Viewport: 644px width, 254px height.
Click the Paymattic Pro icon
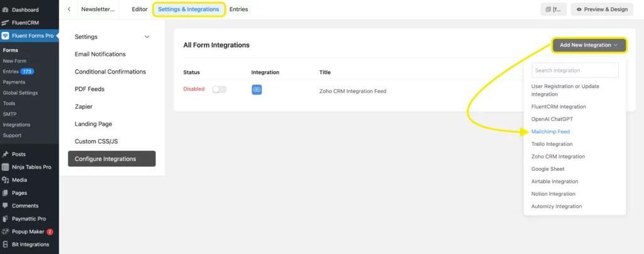[x=5, y=219]
